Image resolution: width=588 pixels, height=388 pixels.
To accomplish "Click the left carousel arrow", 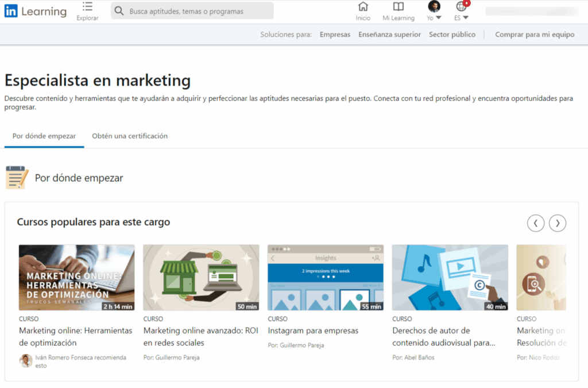I will click(535, 223).
